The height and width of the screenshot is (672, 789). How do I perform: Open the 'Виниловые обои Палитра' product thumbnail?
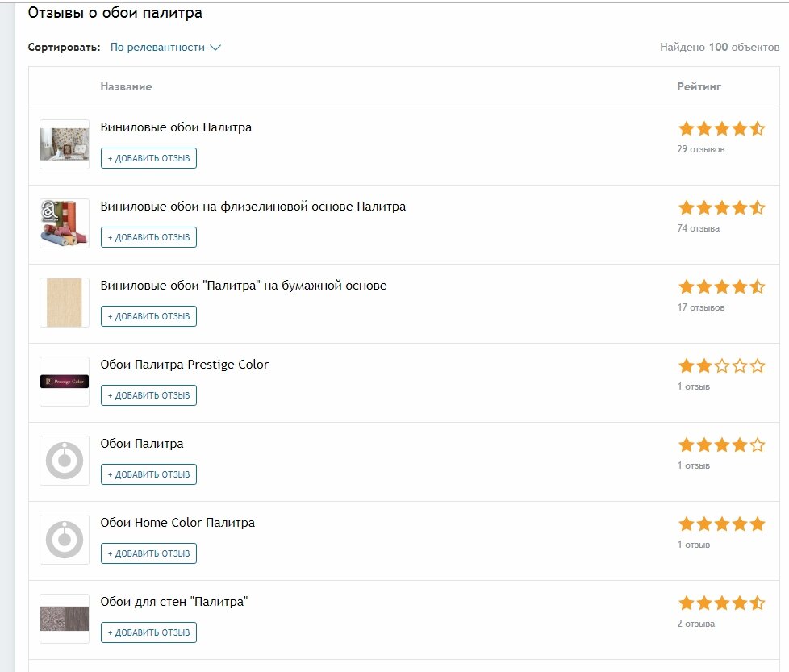[x=65, y=144]
